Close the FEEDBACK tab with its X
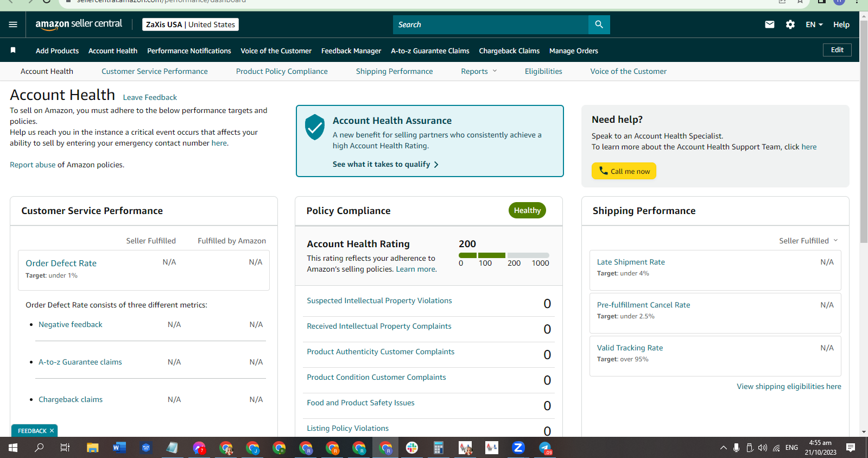 click(x=52, y=431)
